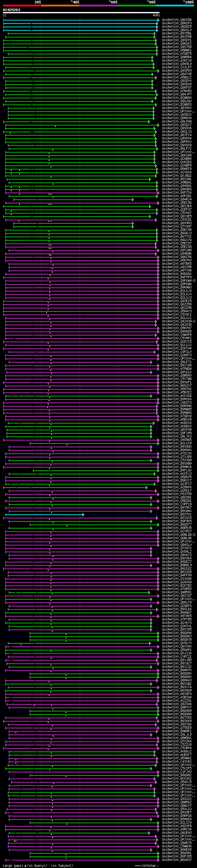
Task: Select the UniRef100_P93759 label
Action: coord(177,494)
